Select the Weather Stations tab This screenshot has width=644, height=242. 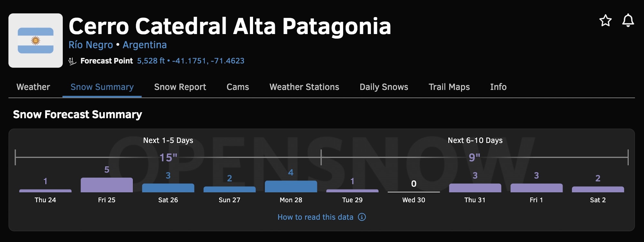304,87
